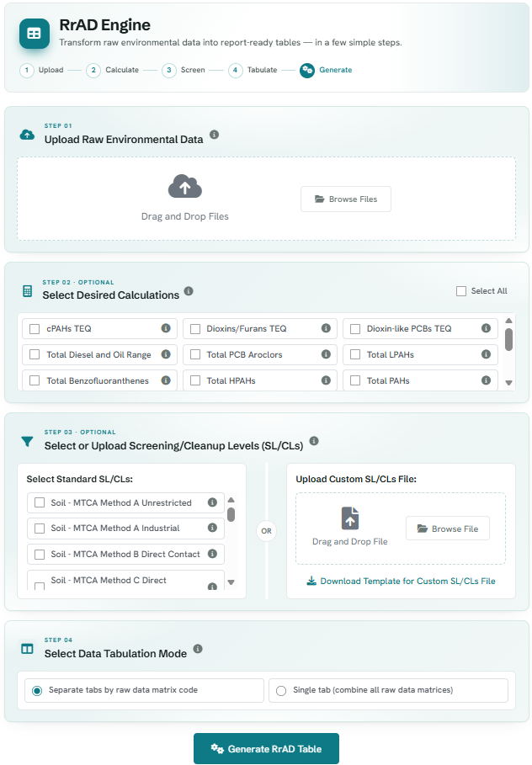Check the cPAHs TEQ checkbox

(x=35, y=329)
